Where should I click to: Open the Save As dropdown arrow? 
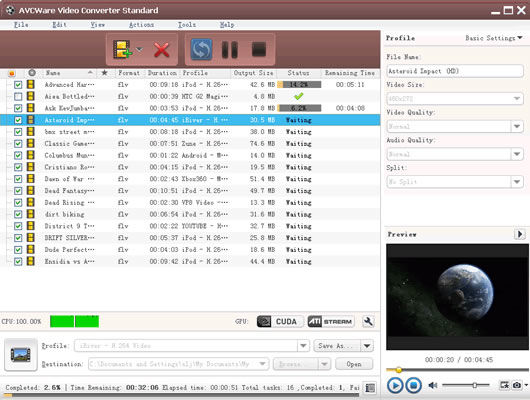(367, 346)
